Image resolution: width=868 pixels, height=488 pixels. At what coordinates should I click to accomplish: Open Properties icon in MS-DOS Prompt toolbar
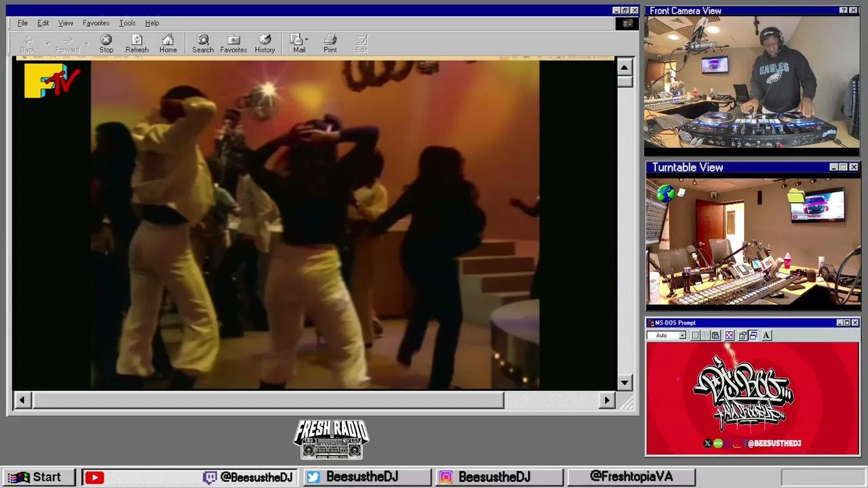tap(743, 335)
